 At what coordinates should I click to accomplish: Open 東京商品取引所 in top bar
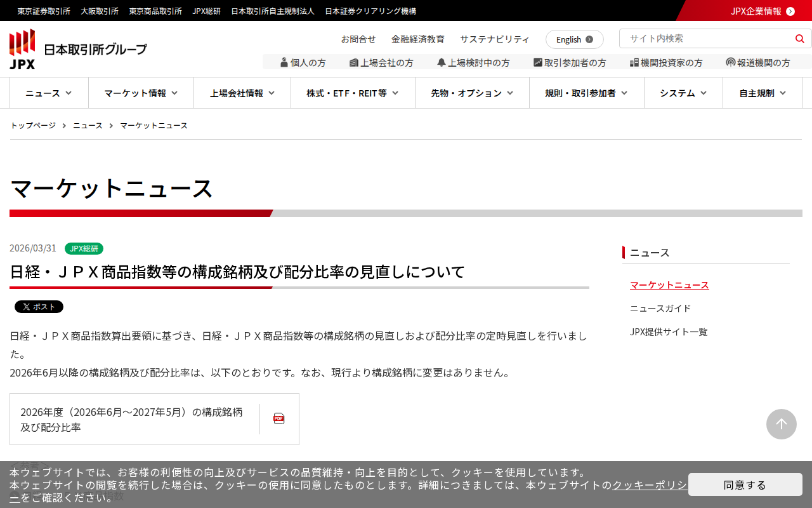click(x=155, y=11)
